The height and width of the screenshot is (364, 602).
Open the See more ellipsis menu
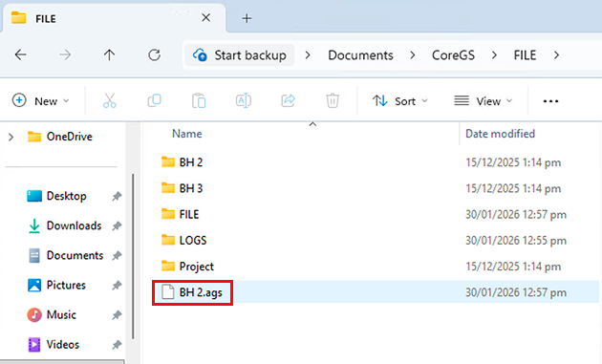coord(550,101)
